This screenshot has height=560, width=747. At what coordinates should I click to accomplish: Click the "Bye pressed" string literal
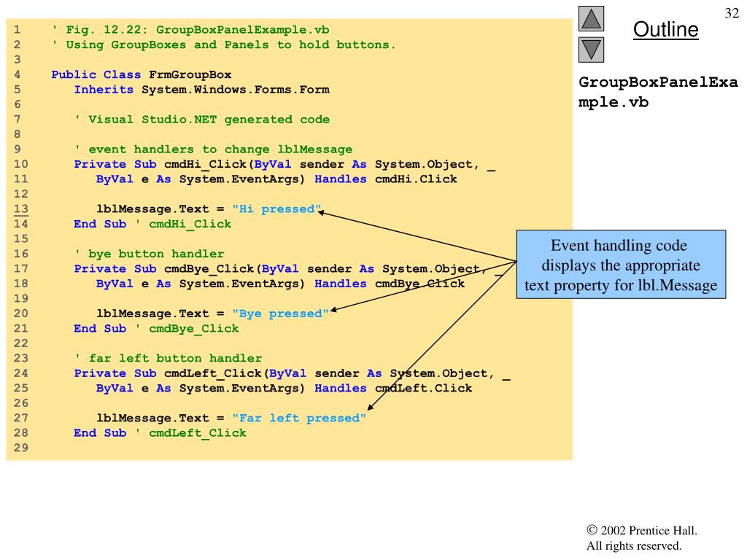[281, 314]
